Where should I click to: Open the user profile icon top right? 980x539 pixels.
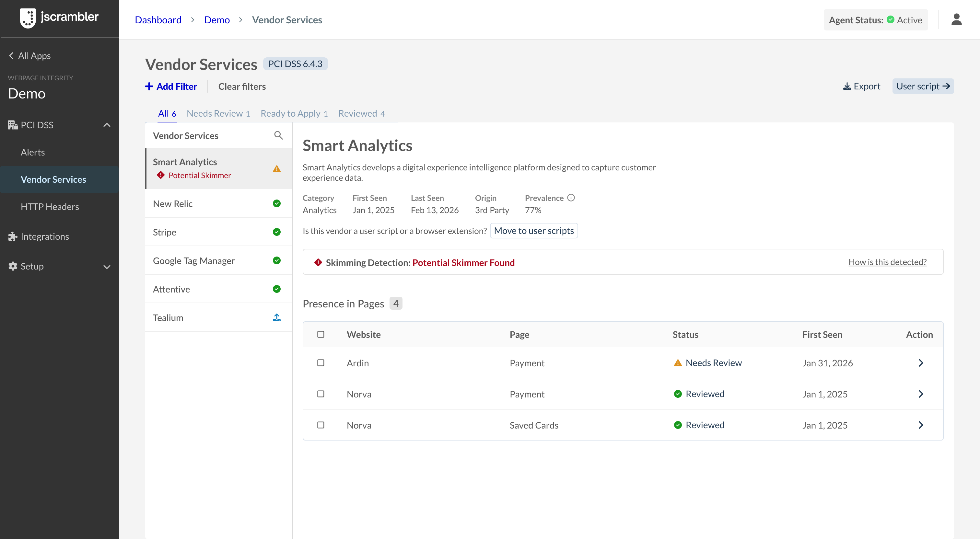point(957,19)
